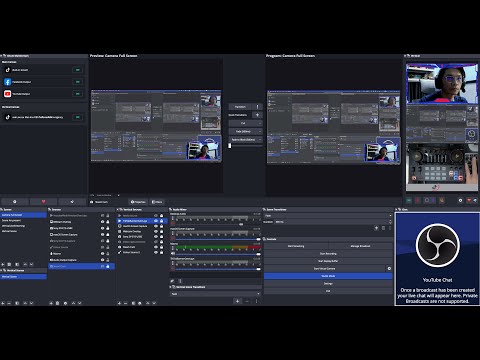Image resolution: width=480 pixels, height=360 pixels.
Task: Toggle lock on Colour Source 2 vertical
Action: tap(162, 252)
